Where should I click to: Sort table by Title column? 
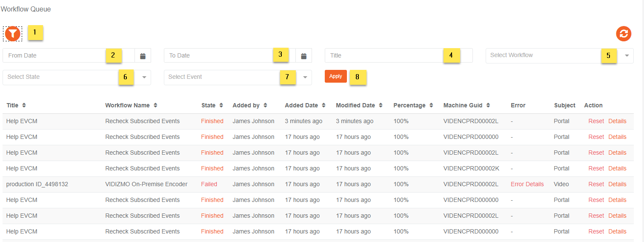click(24, 105)
